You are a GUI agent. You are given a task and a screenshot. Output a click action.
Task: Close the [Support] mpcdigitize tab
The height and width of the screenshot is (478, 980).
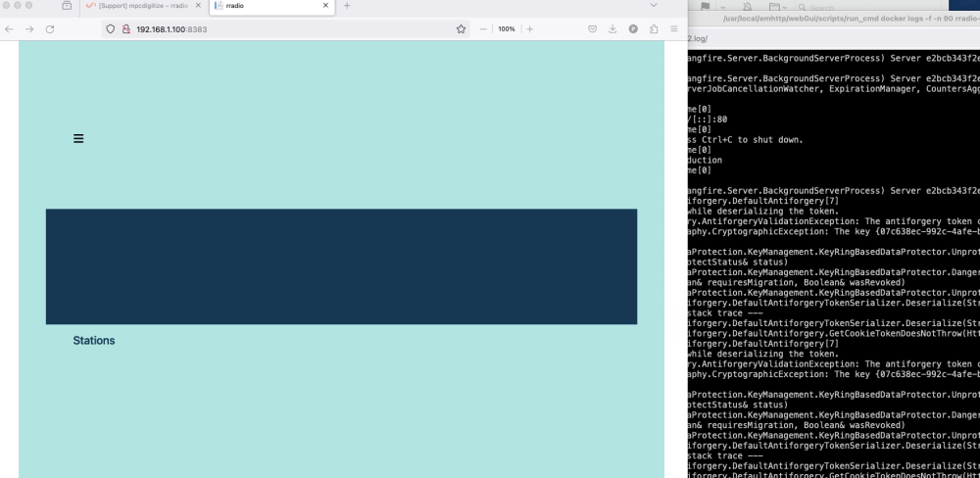(198, 6)
